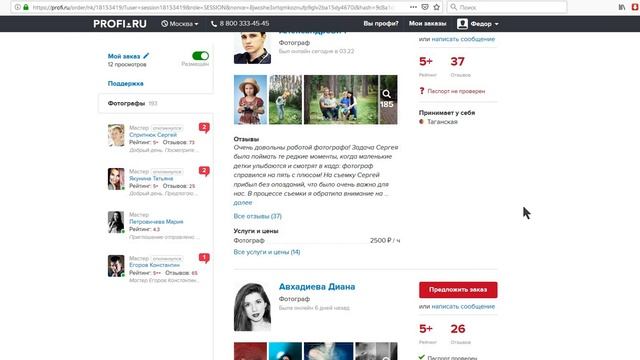Click Спритнюк Сергей avatar thumbnail
The width and height of the screenshot is (640, 360).
[116, 135]
